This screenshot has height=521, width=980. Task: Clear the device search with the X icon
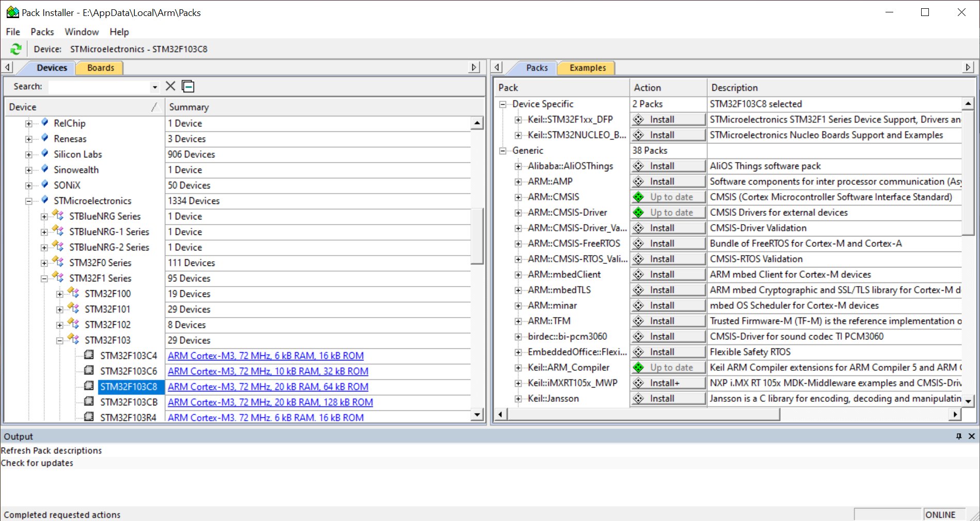pos(170,86)
